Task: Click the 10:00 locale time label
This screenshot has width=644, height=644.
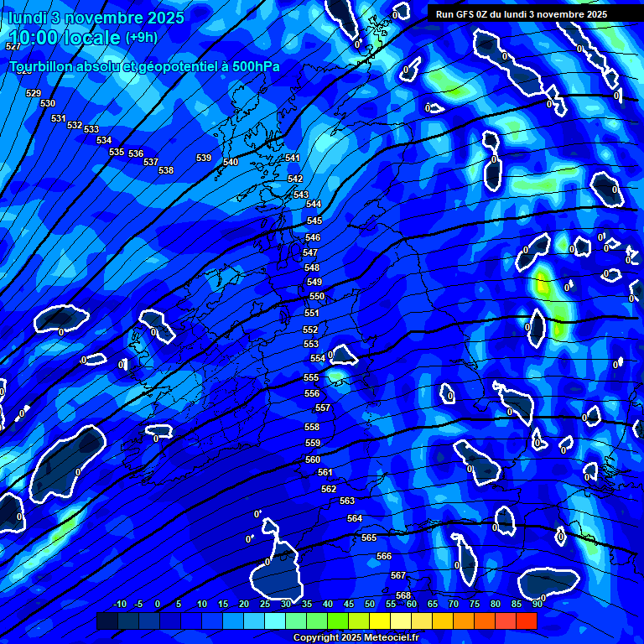Action: pos(65,38)
